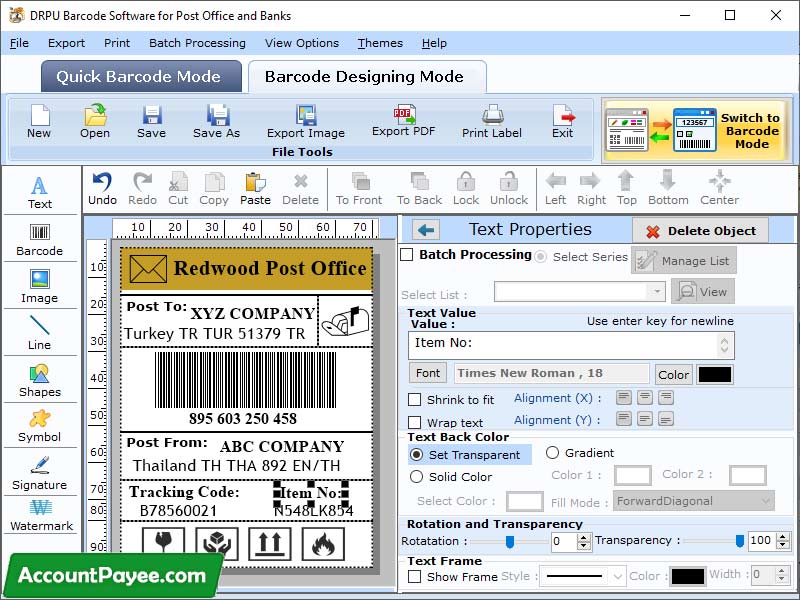Center the selected object
Screen dimensions: 800x600
719,189
